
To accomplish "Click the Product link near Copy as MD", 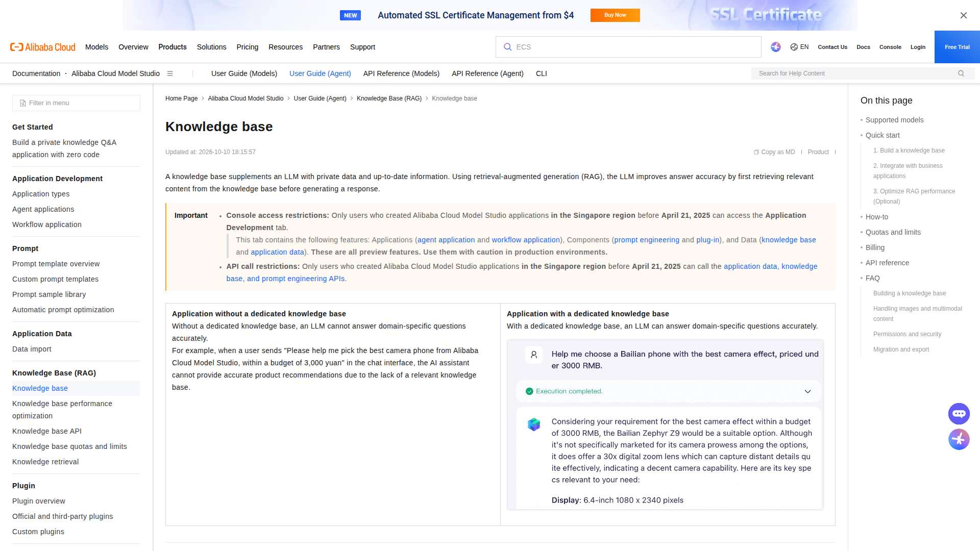I will point(818,152).
